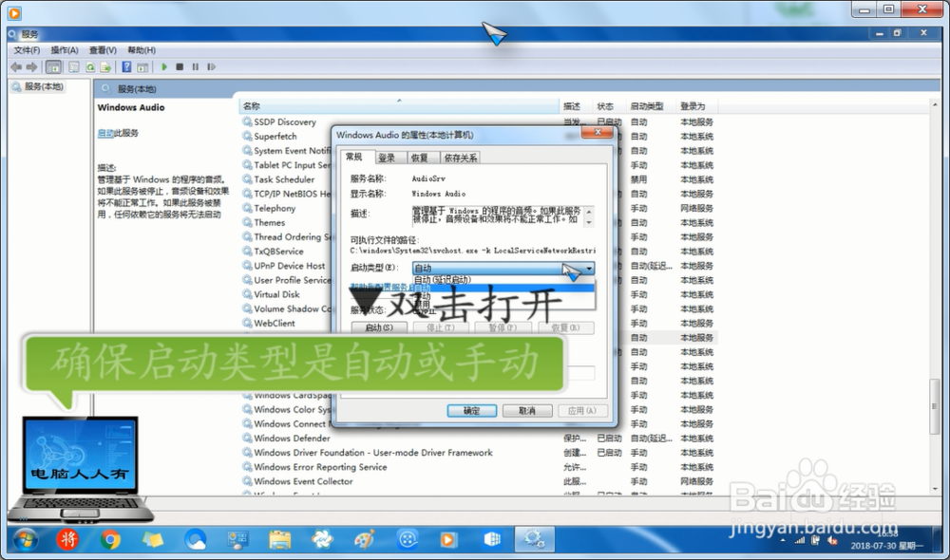
Task: Select the WebClient service
Action: click(x=275, y=324)
